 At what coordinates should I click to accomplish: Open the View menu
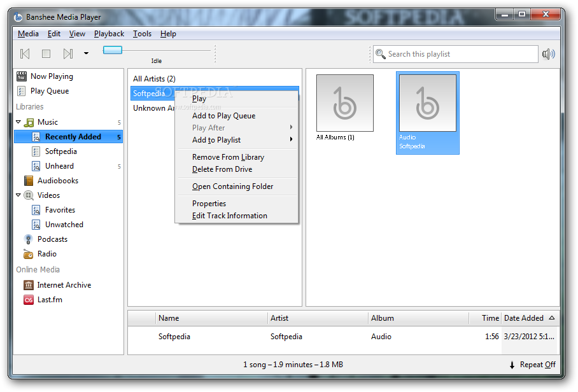click(x=77, y=34)
